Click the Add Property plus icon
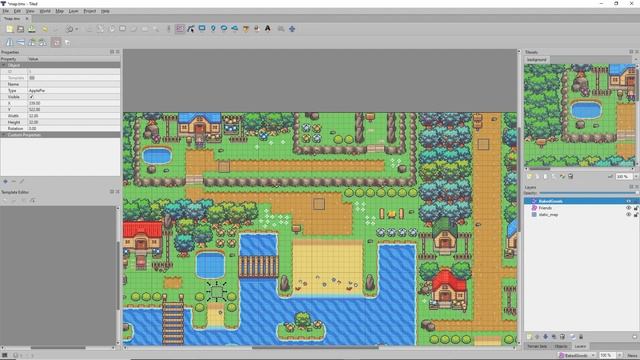This screenshot has height=360, width=640. tap(5, 181)
